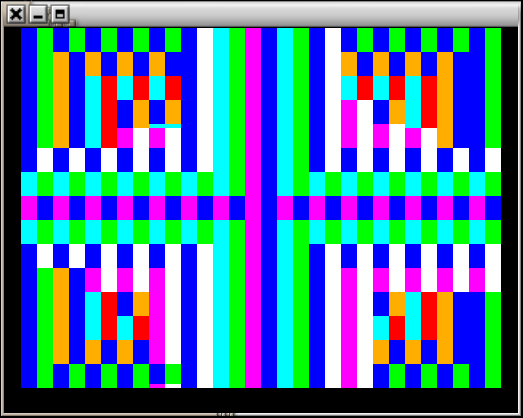Maximize the window with the square button
The image size is (523, 418).
60,14
